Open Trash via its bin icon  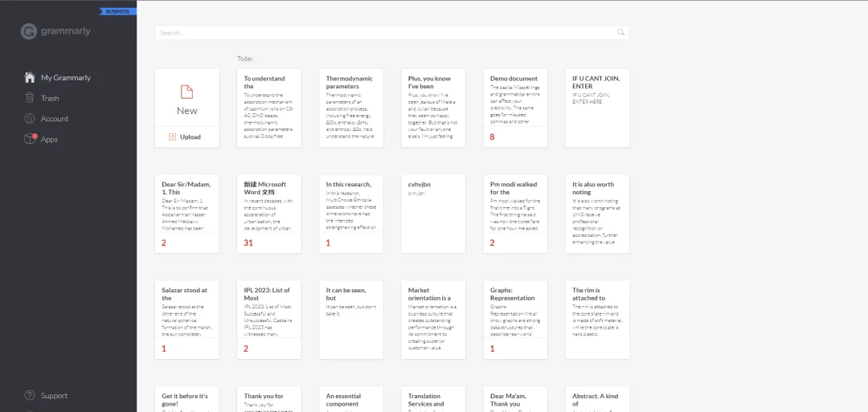point(30,98)
